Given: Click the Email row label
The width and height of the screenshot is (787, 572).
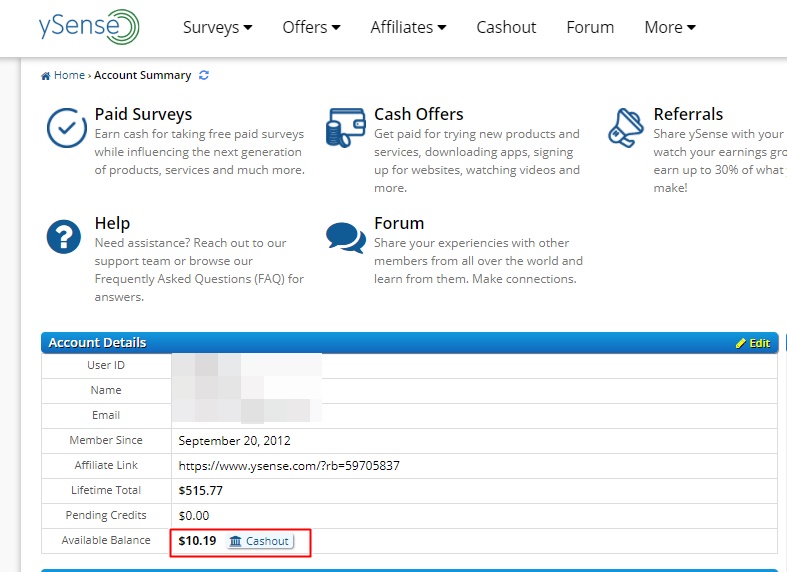Looking at the screenshot, I should point(106,415).
